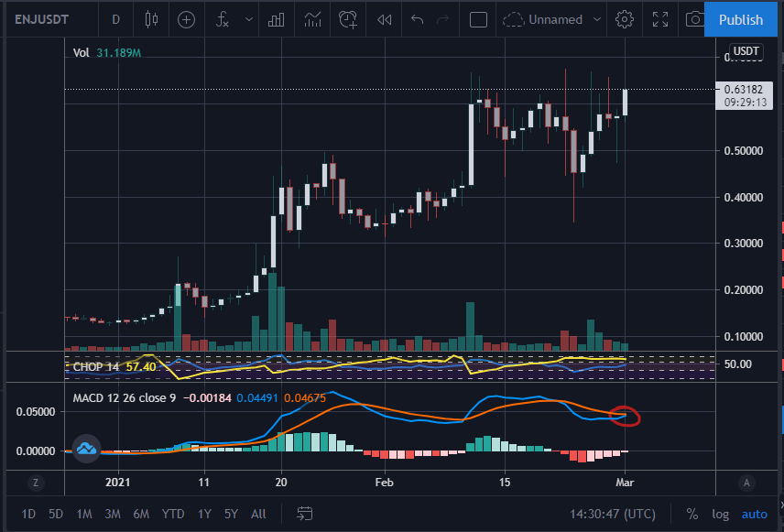784x532 pixels.
Task: Click the Mar label on the time axis
Action: tap(625, 483)
